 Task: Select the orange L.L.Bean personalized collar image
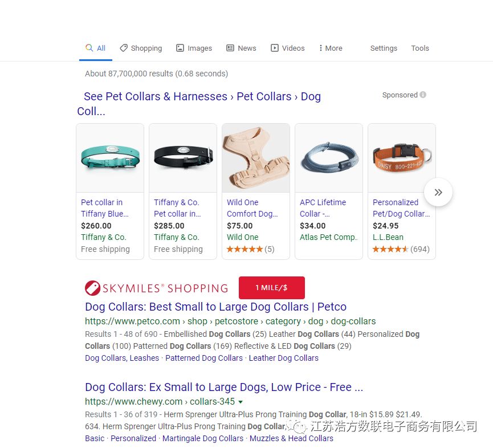tap(402, 158)
